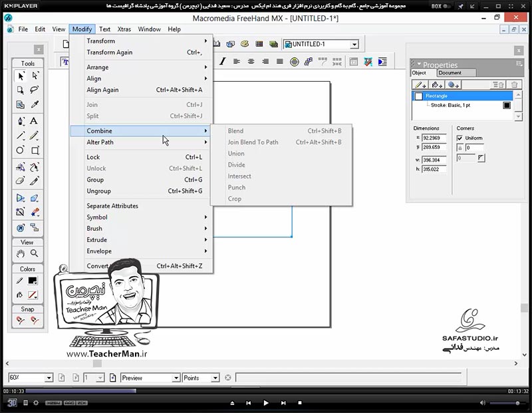Open the Window menu
This screenshot has height=413, width=532.
pyautogui.click(x=149, y=29)
